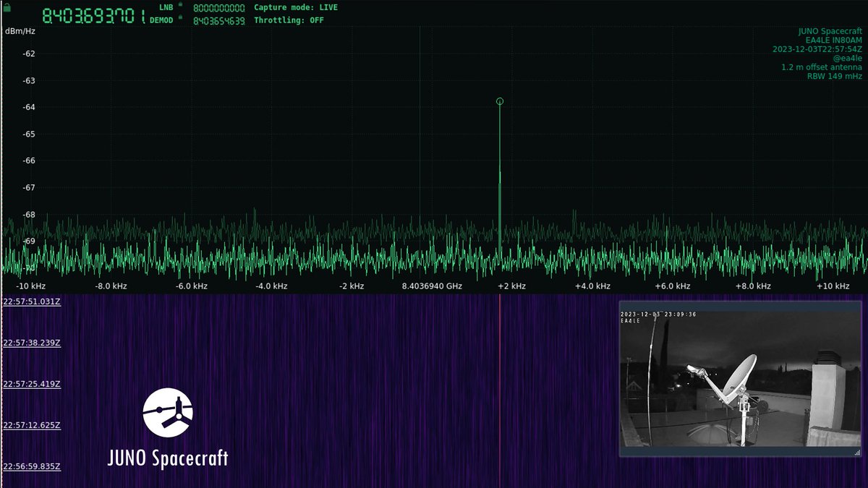Click the red signal trace in the waterfall
This screenshot has width=868, height=488.
pos(500,390)
